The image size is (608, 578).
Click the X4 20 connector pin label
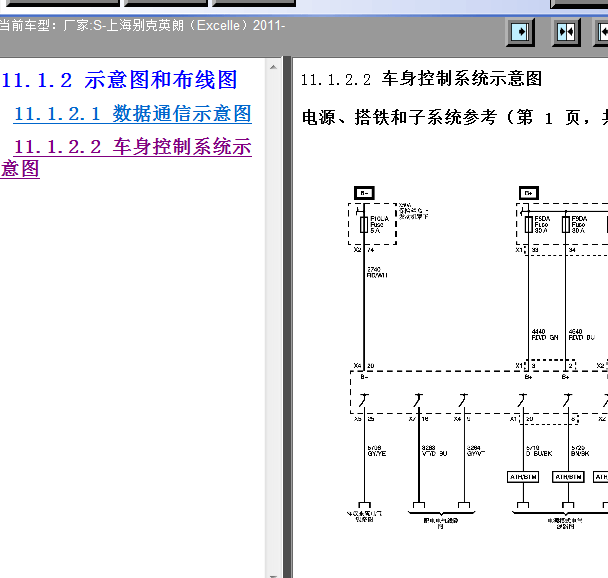click(364, 366)
